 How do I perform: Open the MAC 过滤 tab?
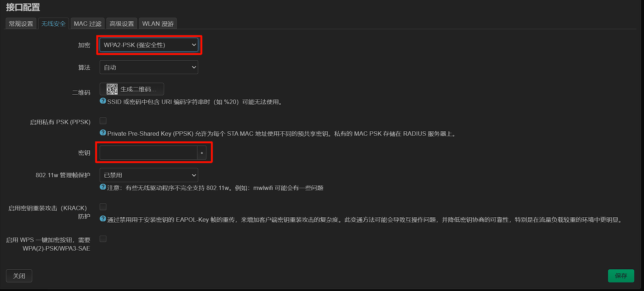[88, 24]
